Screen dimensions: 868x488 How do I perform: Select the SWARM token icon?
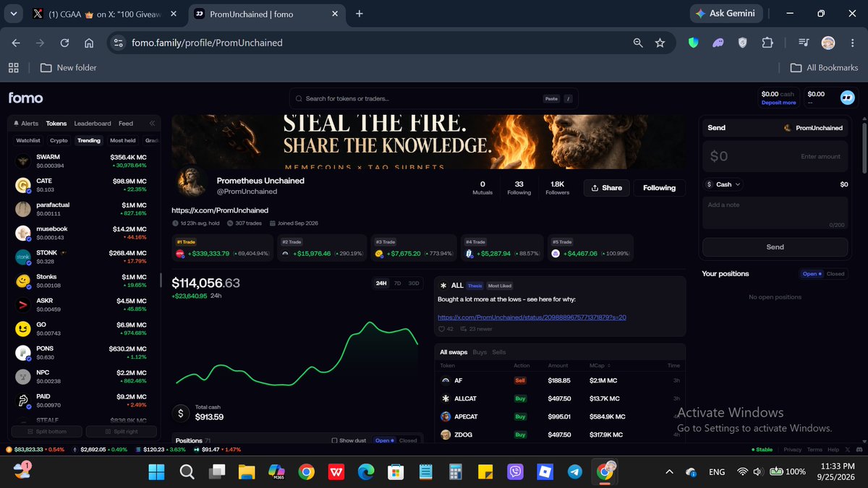pyautogui.click(x=22, y=160)
